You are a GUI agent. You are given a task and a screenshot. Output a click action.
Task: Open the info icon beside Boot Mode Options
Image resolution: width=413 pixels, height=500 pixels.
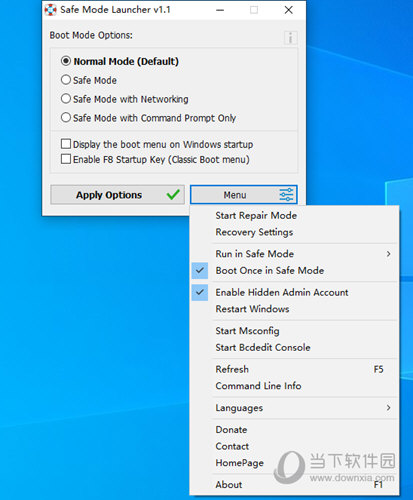(x=290, y=38)
